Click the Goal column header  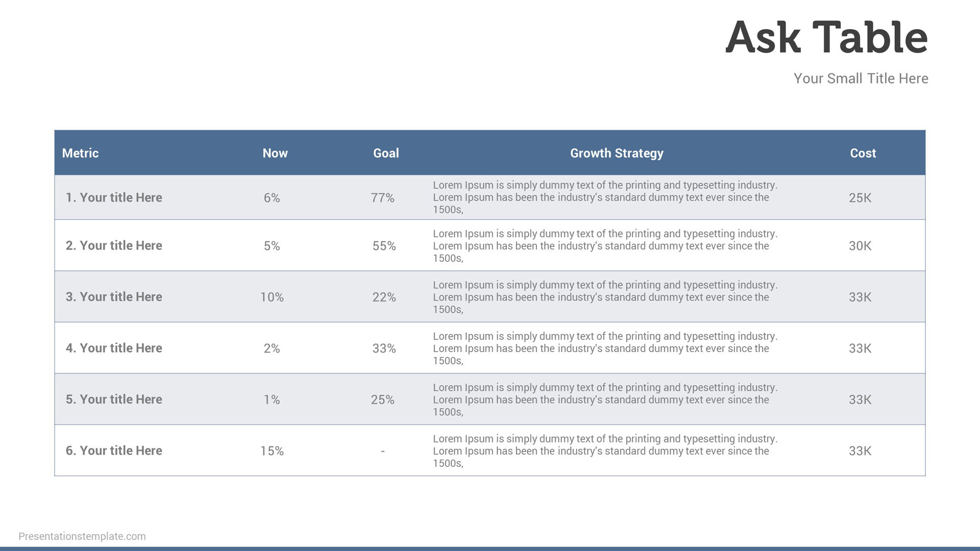pyautogui.click(x=386, y=153)
